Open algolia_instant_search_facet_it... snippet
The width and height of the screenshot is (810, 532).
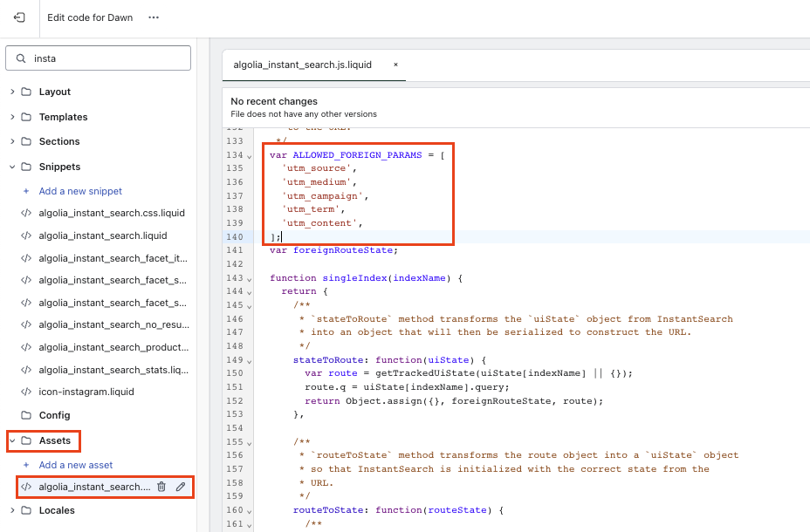tap(113, 258)
